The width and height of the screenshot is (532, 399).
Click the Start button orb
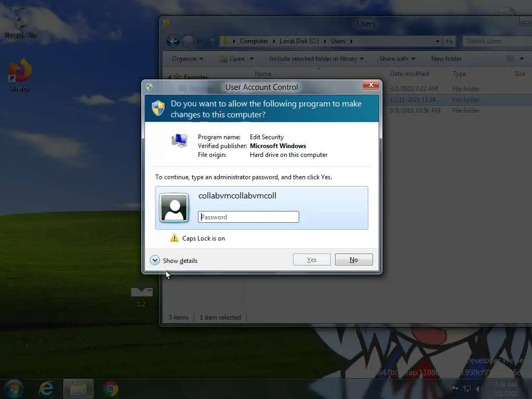(14, 389)
